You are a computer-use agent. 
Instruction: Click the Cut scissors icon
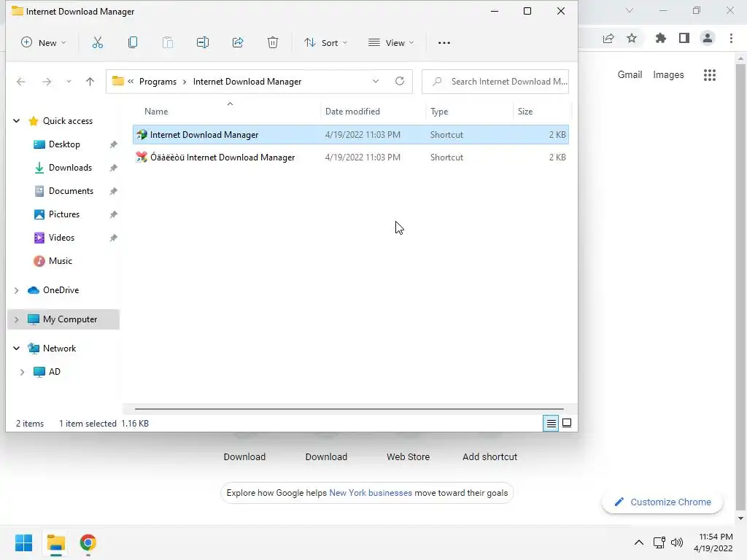(98, 43)
